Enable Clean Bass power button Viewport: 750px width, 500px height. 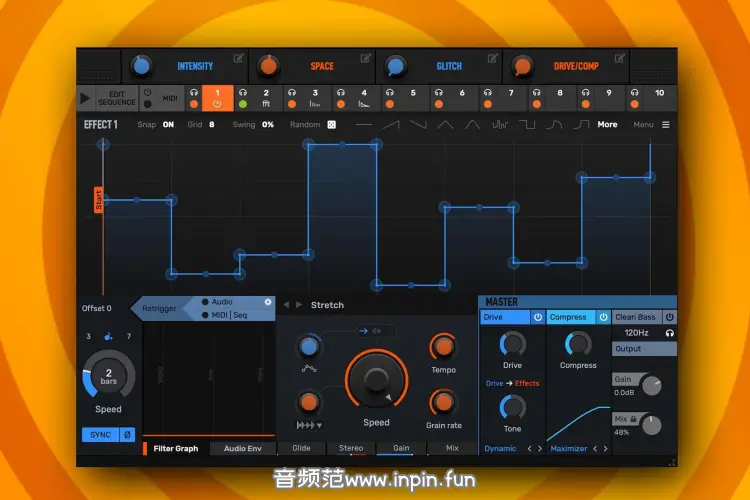coord(670,317)
